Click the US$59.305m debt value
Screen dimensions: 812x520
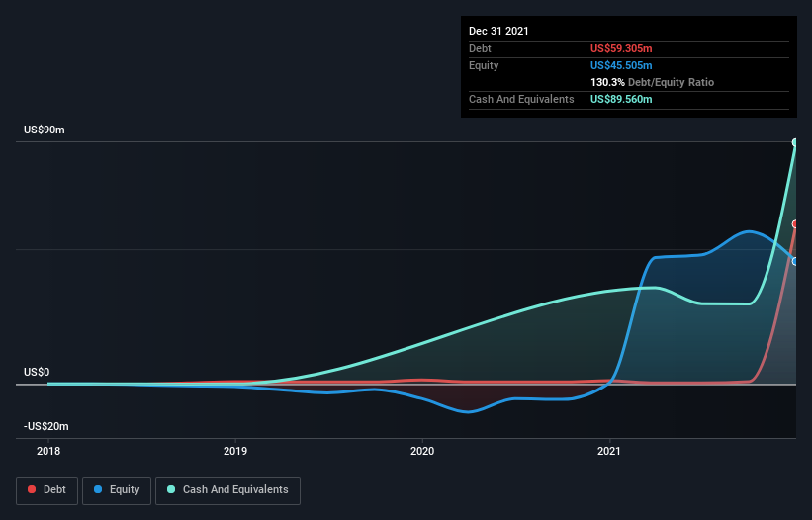pyautogui.click(x=621, y=48)
